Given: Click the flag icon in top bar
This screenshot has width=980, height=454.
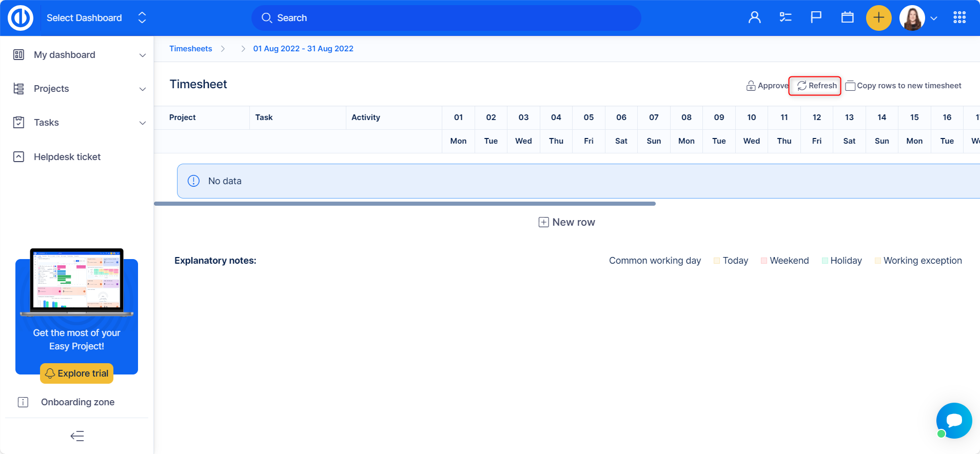Looking at the screenshot, I should pyautogui.click(x=816, y=18).
